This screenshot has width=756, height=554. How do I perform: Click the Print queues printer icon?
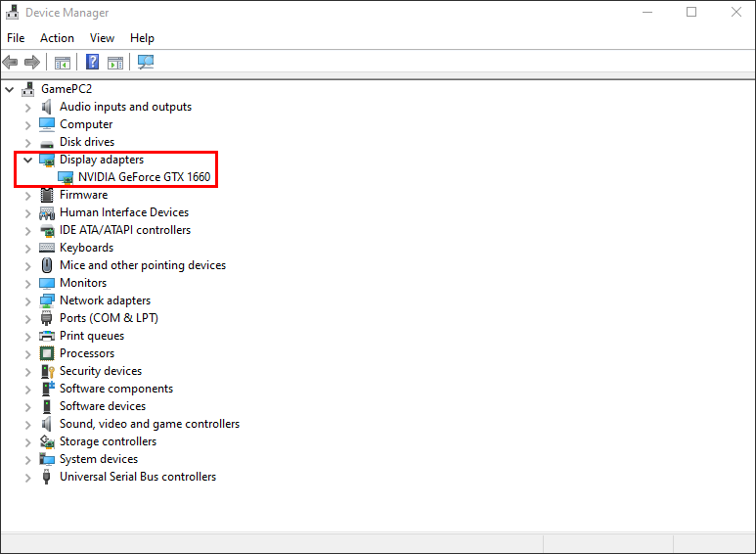47,336
